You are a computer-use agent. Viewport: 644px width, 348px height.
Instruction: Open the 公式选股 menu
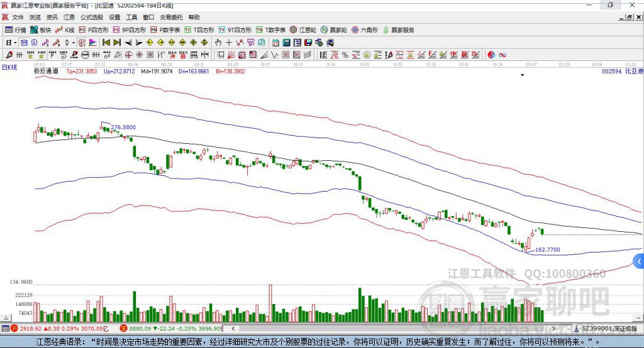click(x=92, y=17)
